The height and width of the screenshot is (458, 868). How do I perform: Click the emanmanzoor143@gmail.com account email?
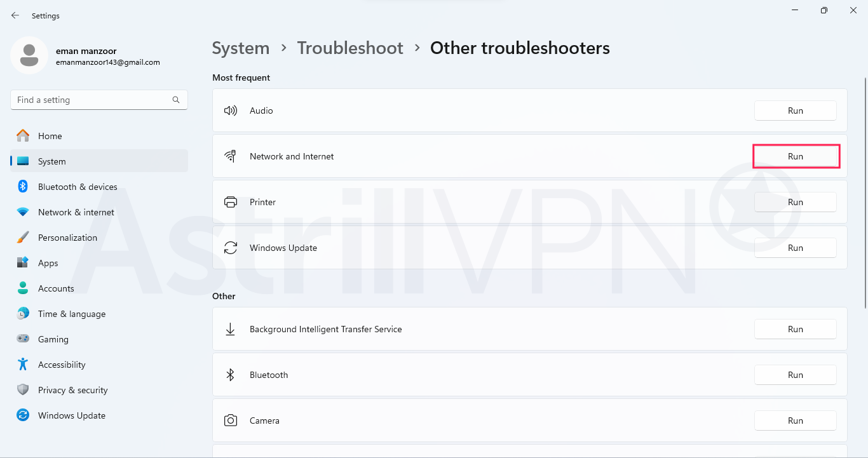click(x=108, y=62)
